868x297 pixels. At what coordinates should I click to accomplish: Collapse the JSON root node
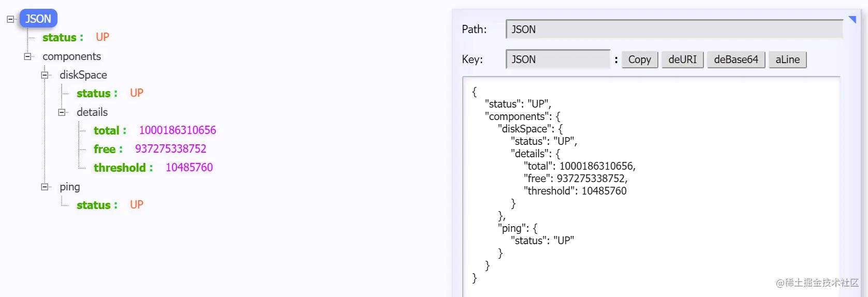pyautogui.click(x=10, y=19)
